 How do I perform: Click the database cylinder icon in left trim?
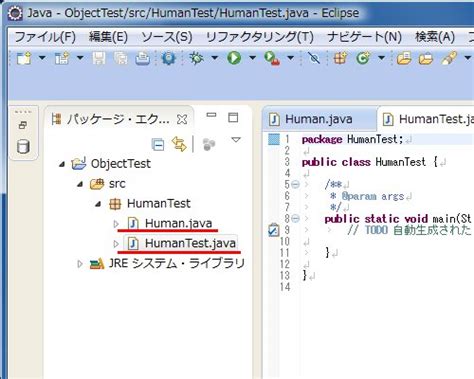pyautogui.click(x=23, y=146)
